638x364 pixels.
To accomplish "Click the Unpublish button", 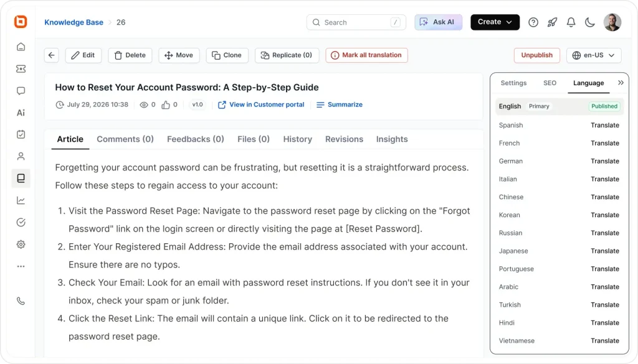I will tap(536, 55).
